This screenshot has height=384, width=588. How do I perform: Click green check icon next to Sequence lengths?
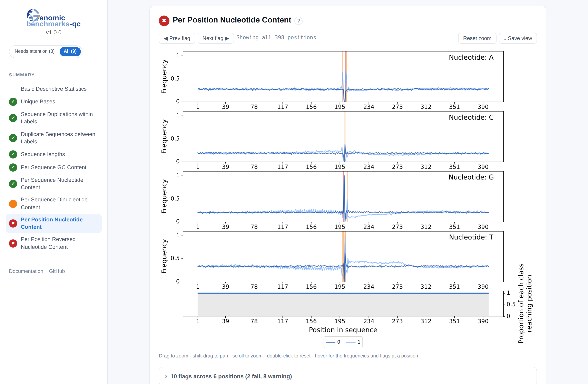click(13, 154)
